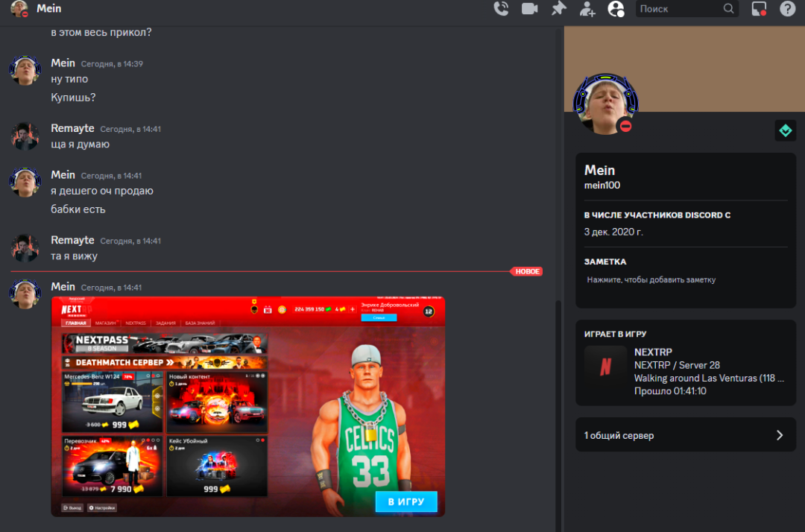The image size is (805, 532).
Task: Expand the 1 общий сервер chevron
Action: [x=780, y=435]
